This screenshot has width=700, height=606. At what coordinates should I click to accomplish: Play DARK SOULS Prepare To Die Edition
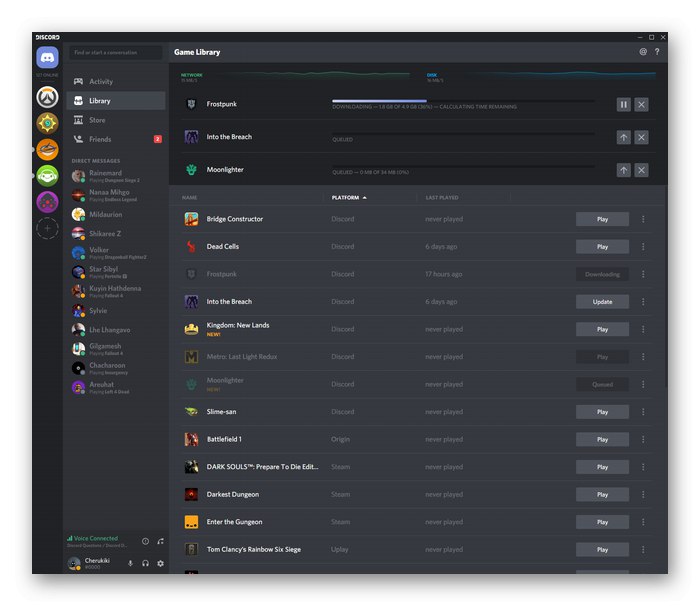click(x=602, y=467)
